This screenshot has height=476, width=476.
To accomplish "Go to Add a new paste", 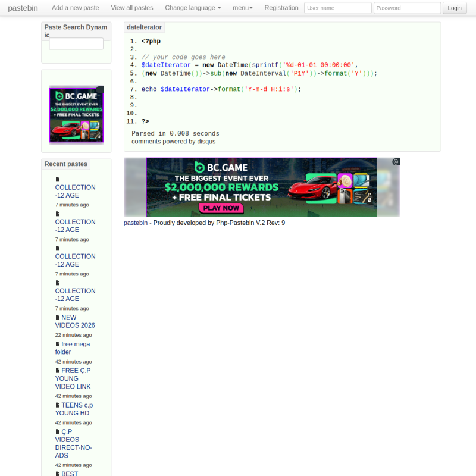I will [76, 8].
